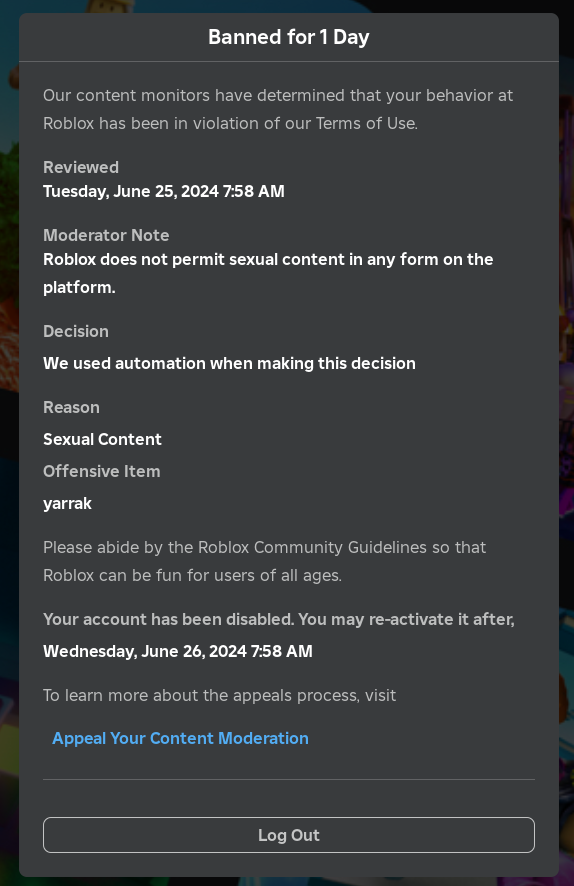Click the Offensive Item label
This screenshot has height=886, width=574.
pos(102,471)
